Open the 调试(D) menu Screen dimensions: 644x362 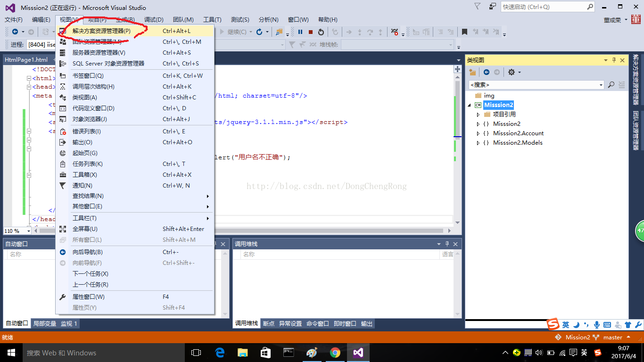click(154, 19)
